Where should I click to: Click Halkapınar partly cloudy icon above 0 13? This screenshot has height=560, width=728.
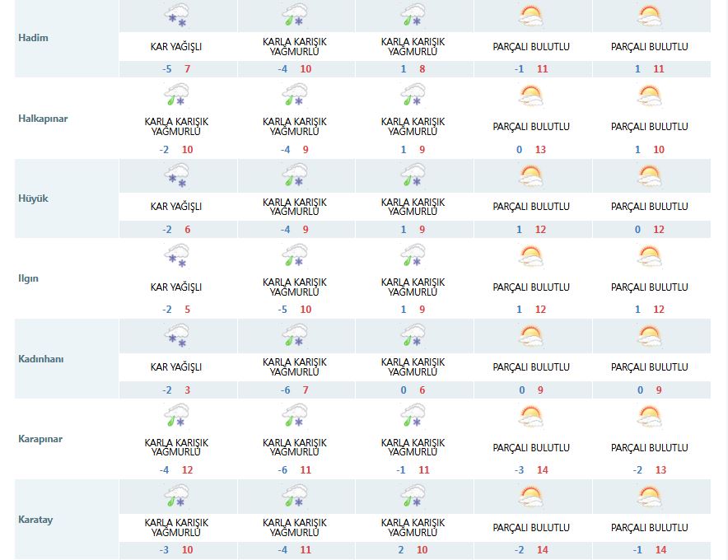[x=531, y=96]
